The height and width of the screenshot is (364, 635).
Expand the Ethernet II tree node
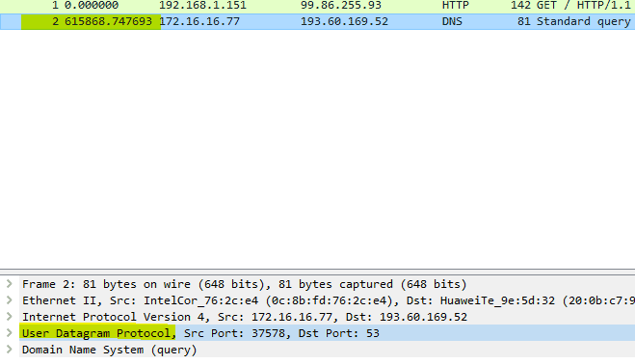(10, 300)
